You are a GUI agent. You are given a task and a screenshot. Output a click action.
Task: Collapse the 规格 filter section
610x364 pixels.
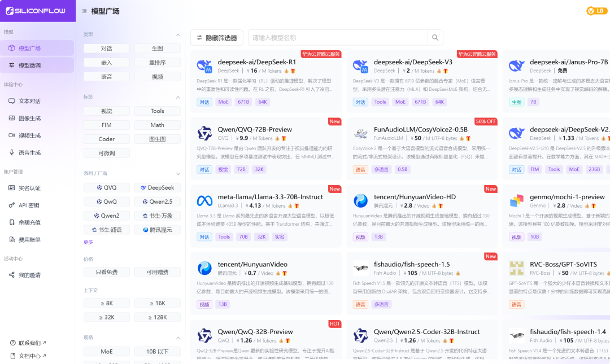178,337
